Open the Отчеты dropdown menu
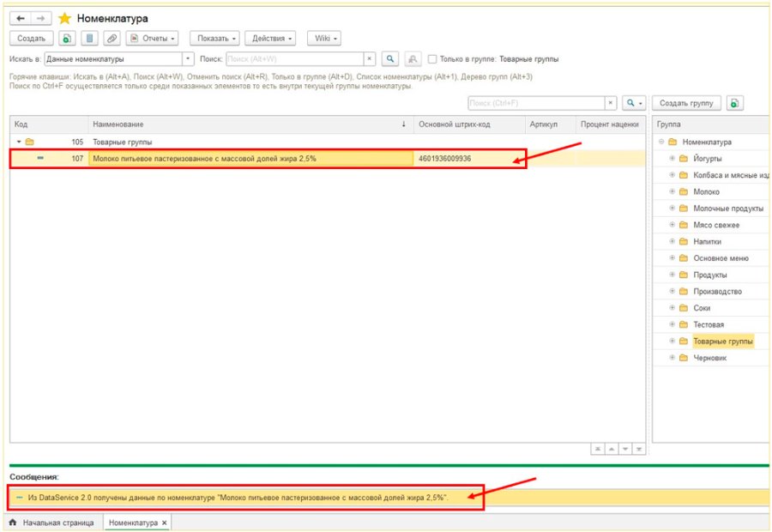772x532 pixels. (152, 38)
